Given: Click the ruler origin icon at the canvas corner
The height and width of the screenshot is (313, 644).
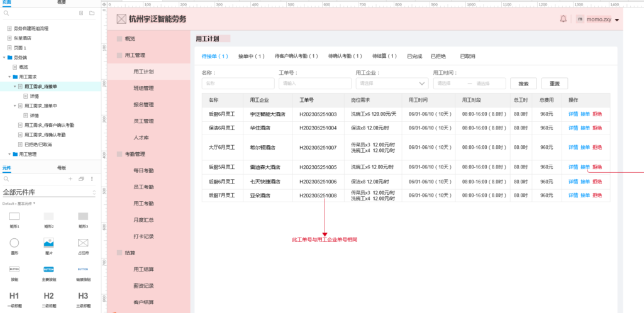Looking at the screenshot, I should tap(104, 4).
